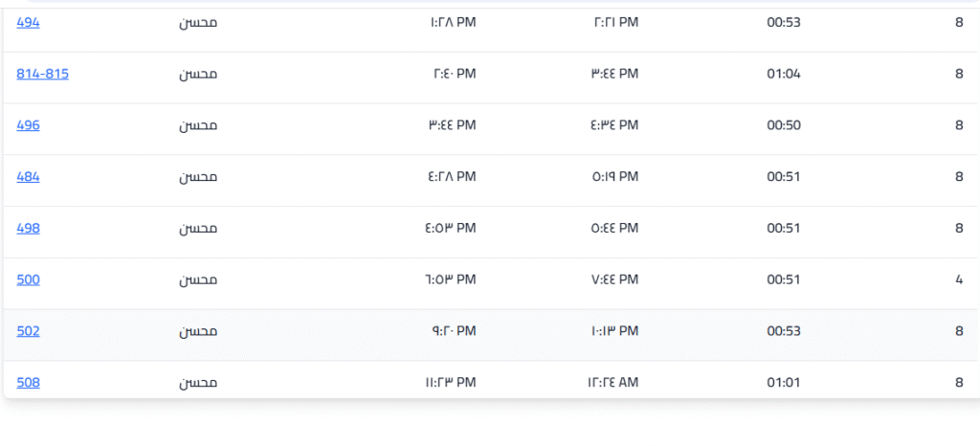Click the 1:28 PM start time

click(x=453, y=21)
